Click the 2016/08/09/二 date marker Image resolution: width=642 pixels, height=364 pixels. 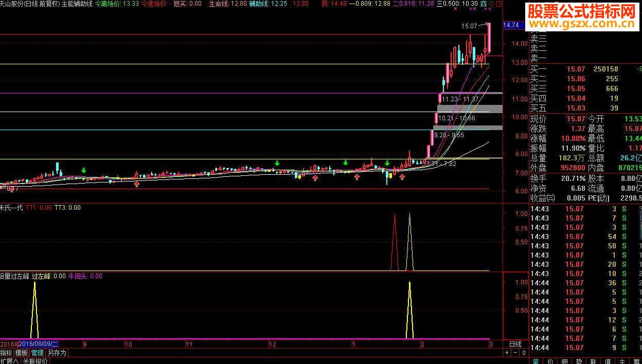(x=38, y=343)
